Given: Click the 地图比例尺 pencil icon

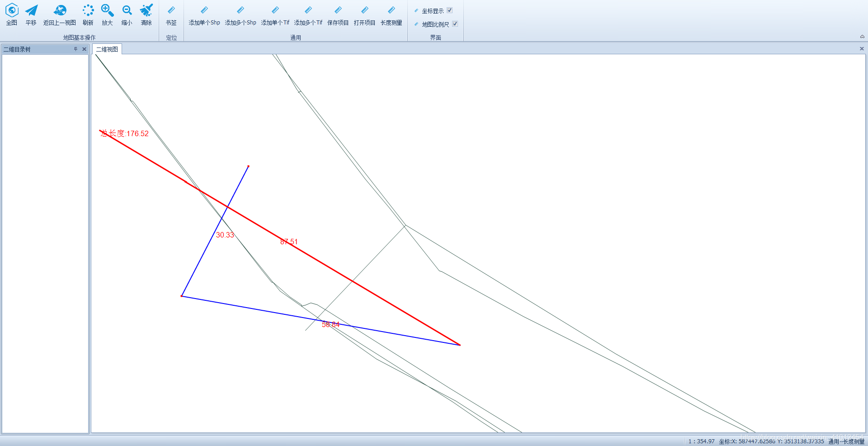Looking at the screenshot, I should [416, 24].
